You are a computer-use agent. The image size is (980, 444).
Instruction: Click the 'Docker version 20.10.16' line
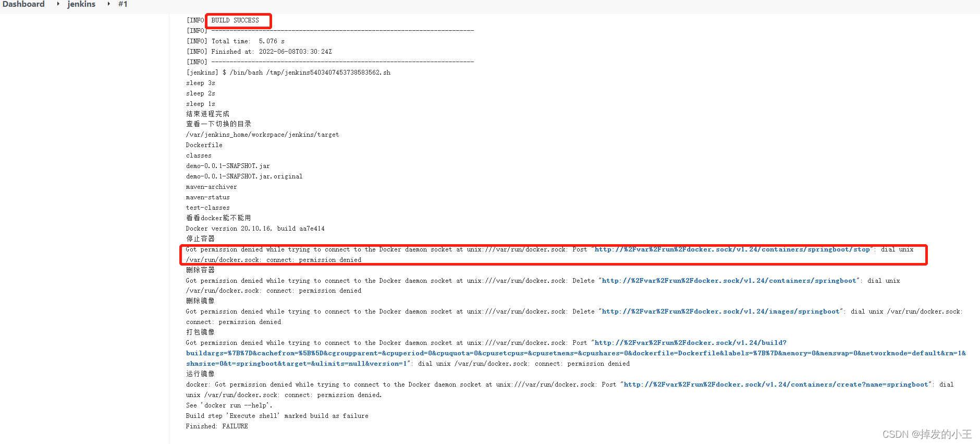255,229
